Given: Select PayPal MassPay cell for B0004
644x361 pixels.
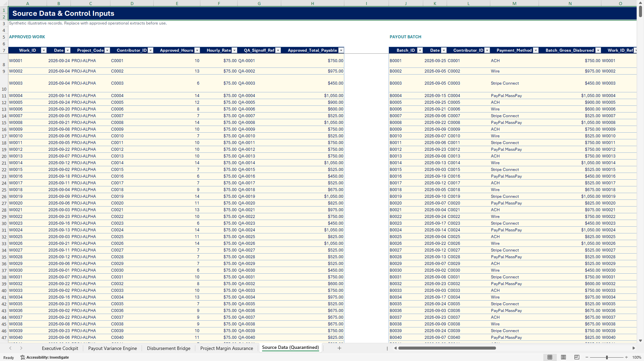Looking at the screenshot, I should (x=514, y=96).
